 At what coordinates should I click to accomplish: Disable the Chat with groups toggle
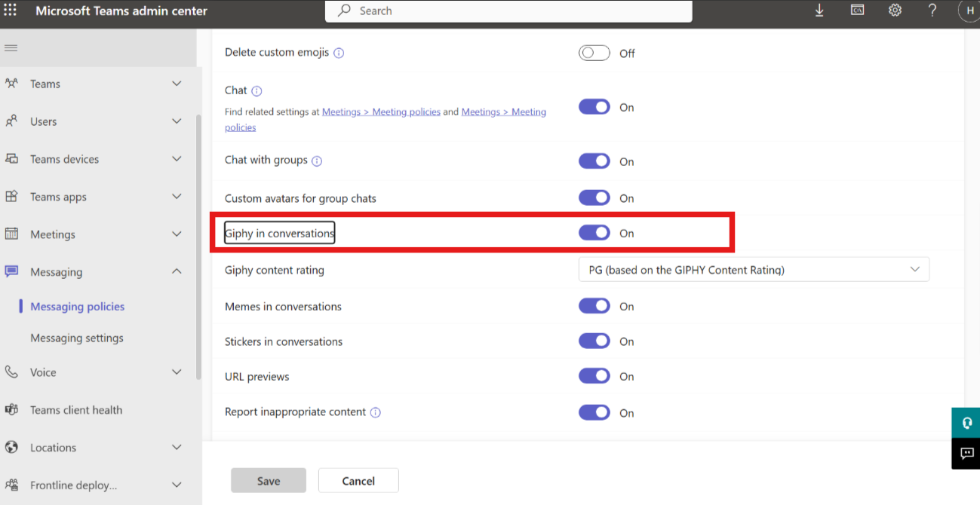(x=594, y=161)
